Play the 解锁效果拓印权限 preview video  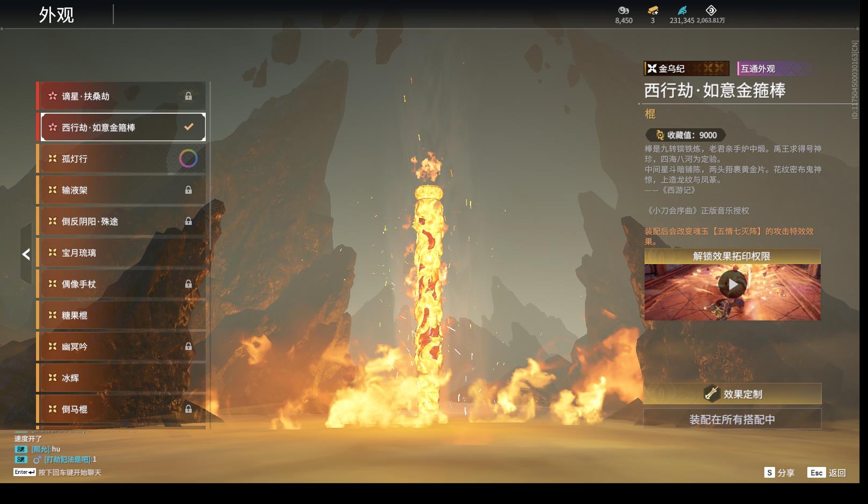732,285
